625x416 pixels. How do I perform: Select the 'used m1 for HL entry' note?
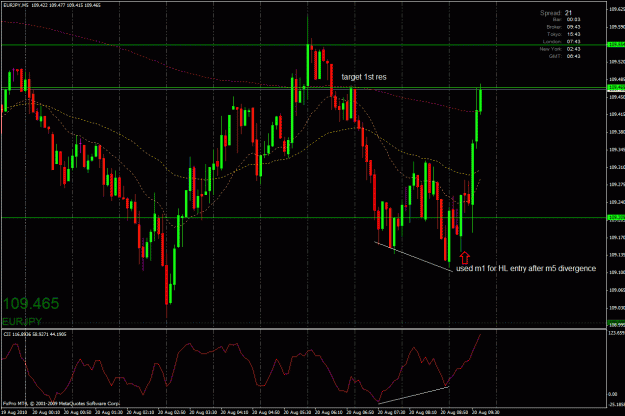[x=526, y=269]
